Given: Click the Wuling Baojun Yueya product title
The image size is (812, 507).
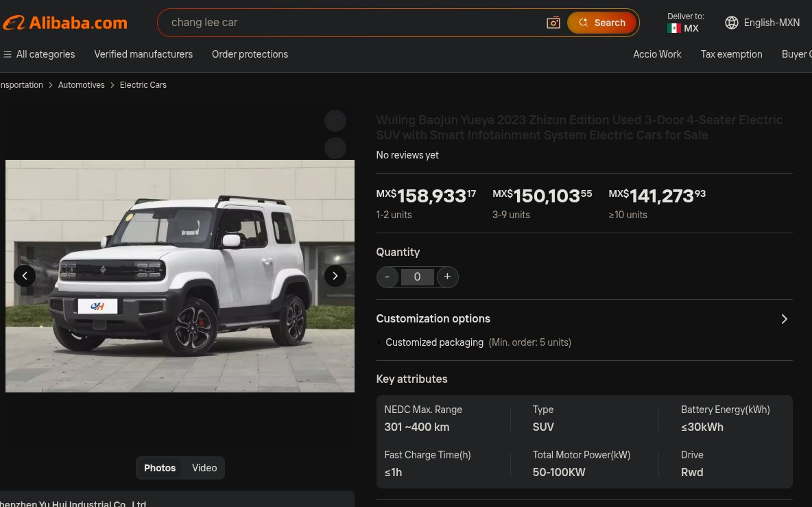Looking at the screenshot, I should point(579,128).
